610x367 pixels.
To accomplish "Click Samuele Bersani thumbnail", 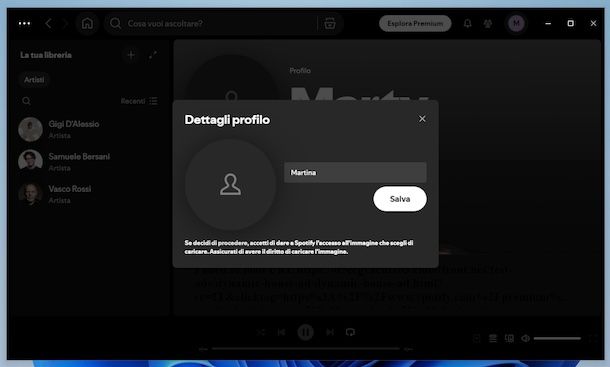I will (30, 162).
